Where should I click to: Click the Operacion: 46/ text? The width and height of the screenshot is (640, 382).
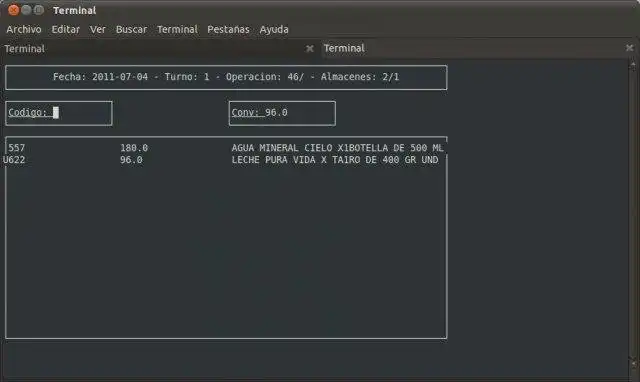click(x=264, y=77)
